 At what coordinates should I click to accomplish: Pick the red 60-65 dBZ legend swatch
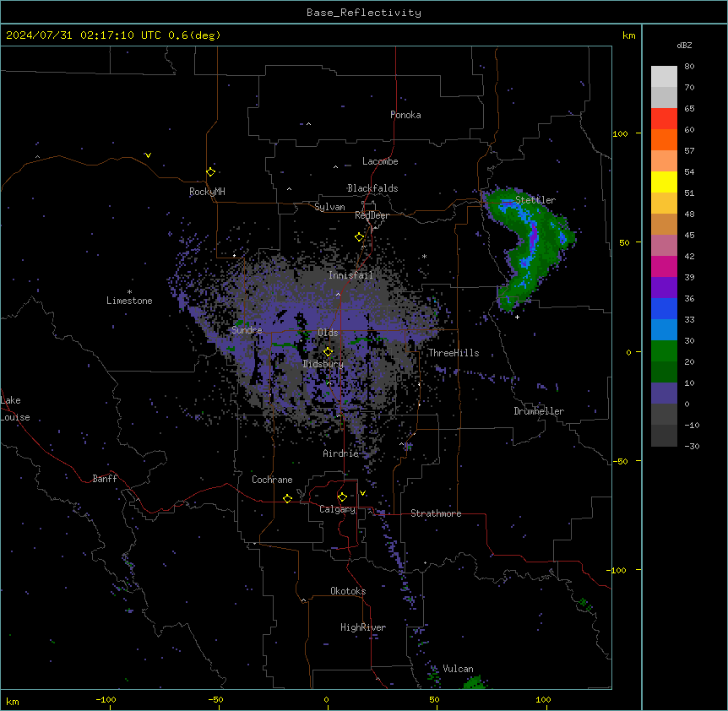pyautogui.click(x=664, y=119)
